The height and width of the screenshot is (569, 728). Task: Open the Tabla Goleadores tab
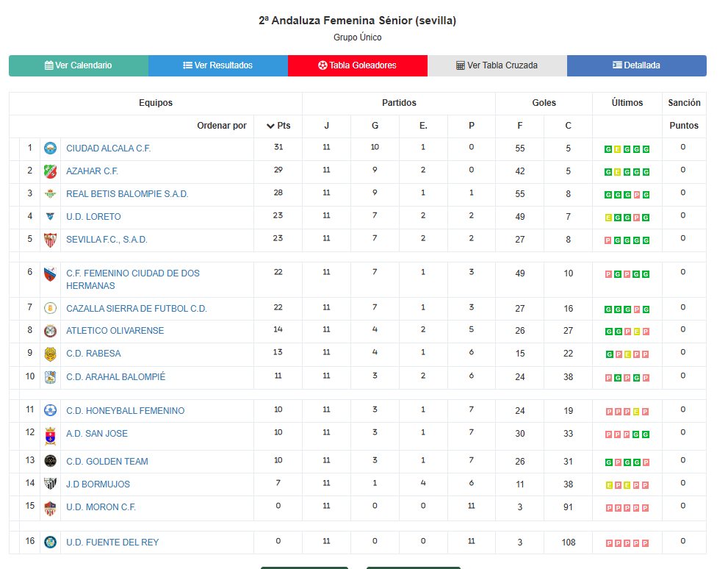(358, 65)
